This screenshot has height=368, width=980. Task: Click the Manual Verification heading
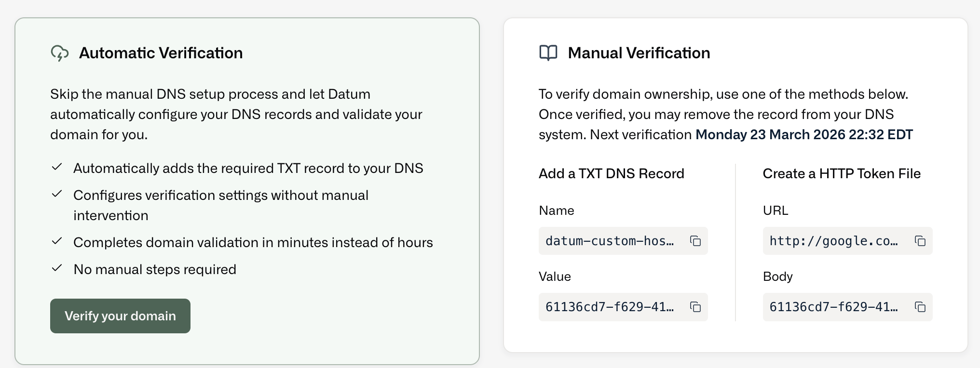point(639,53)
